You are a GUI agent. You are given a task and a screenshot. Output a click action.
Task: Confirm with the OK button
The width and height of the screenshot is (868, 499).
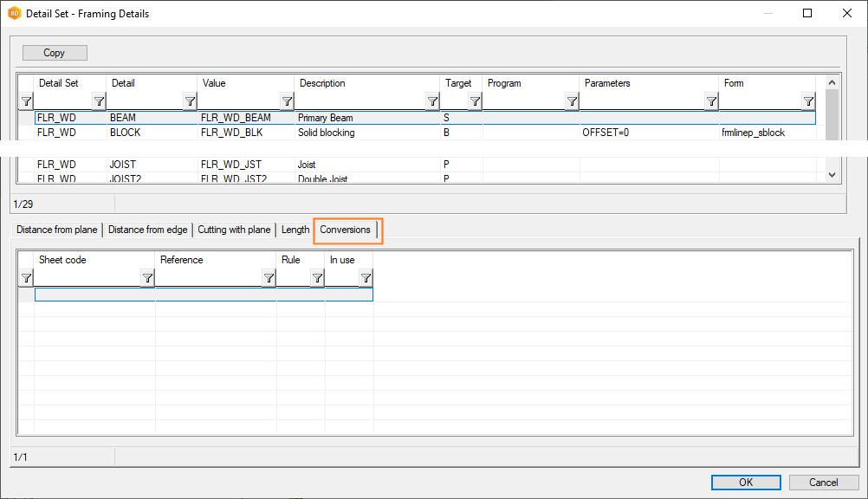[746, 483]
